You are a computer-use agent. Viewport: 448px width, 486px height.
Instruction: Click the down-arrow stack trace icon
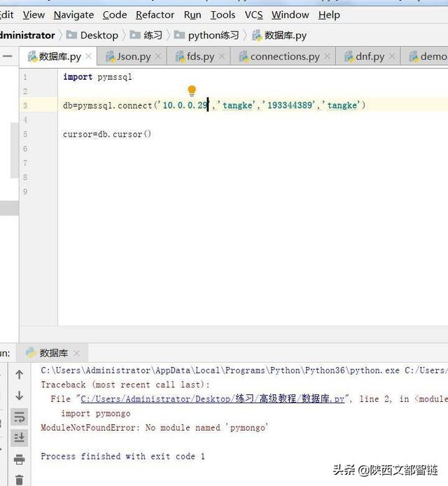[19, 396]
